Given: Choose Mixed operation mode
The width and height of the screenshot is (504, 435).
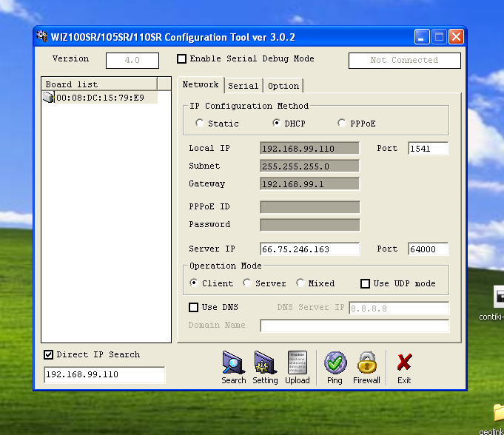Looking at the screenshot, I should click(x=300, y=283).
